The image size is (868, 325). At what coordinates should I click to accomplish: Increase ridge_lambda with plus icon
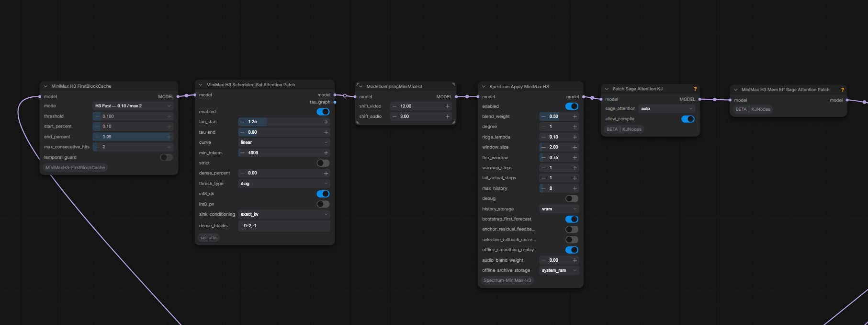coord(575,137)
